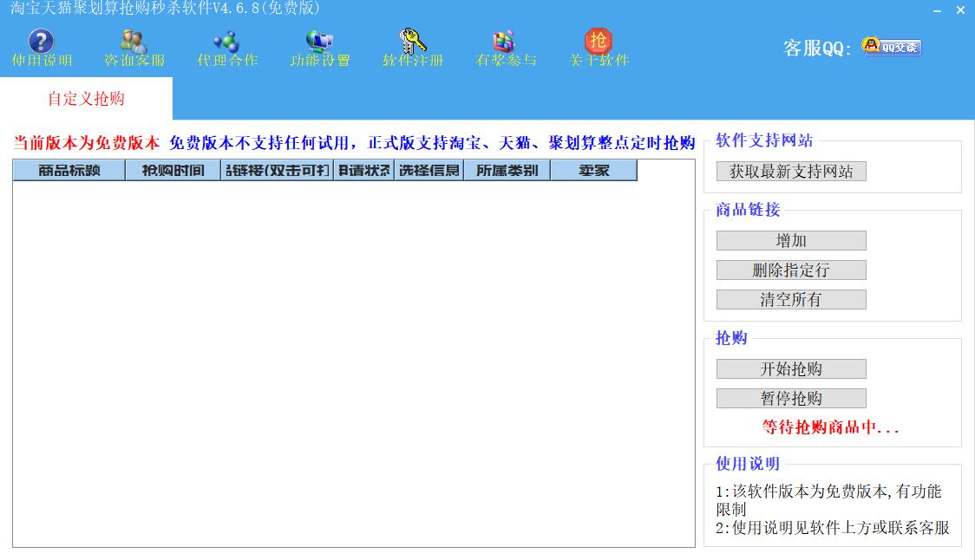Pause using the 暂停抢购 button
975x560 pixels.
[791, 399]
